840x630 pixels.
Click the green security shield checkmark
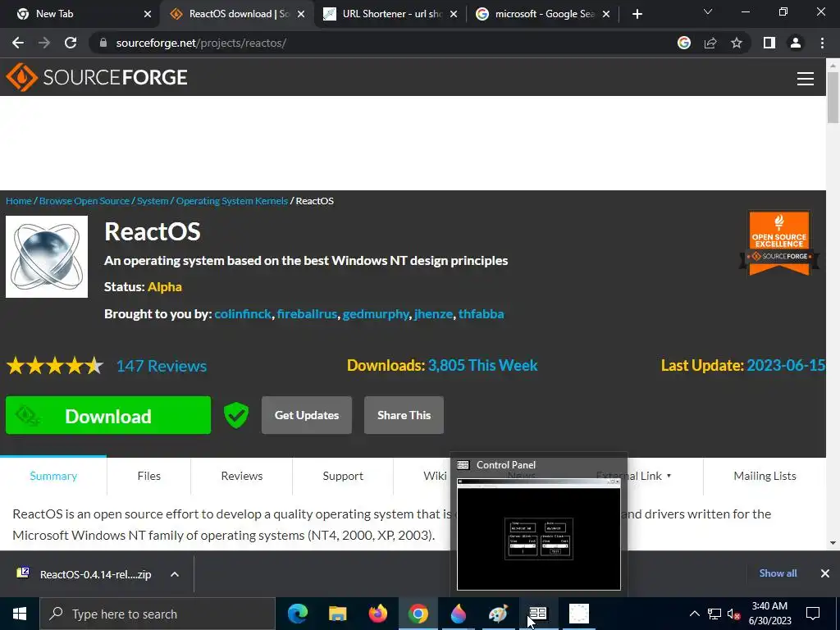236,415
